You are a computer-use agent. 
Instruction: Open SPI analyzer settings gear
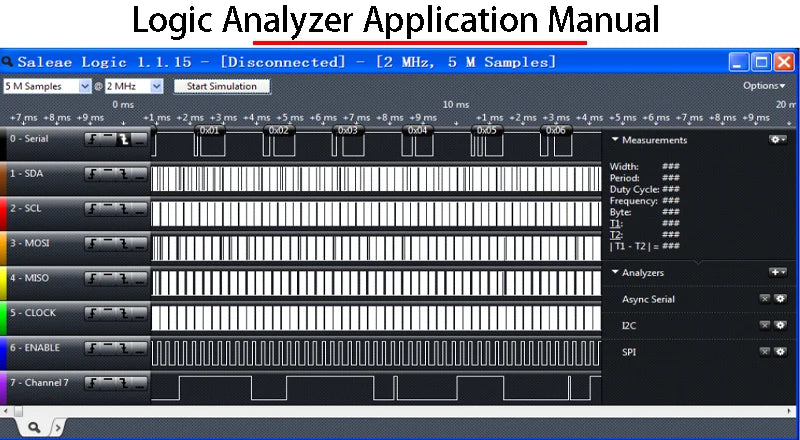(x=780, y=352)
